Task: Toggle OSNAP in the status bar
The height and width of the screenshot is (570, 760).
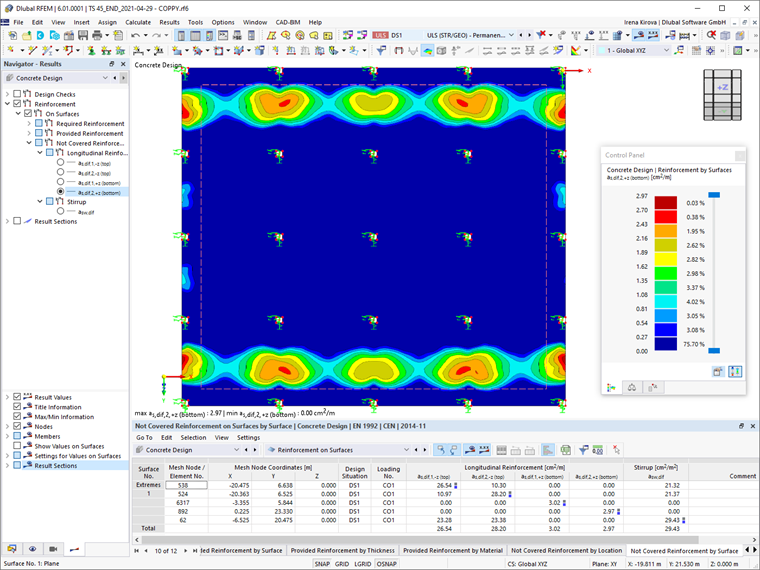Action: 386,564
